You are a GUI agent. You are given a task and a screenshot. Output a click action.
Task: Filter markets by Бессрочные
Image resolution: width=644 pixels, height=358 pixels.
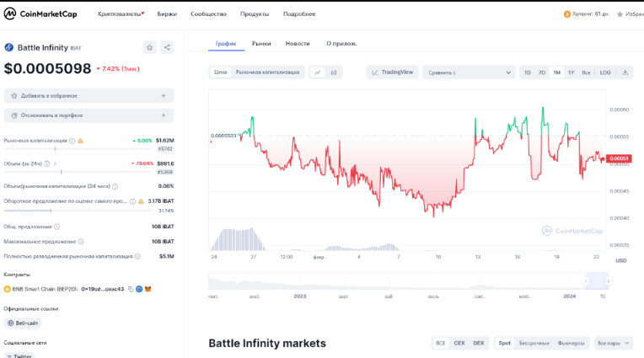coord(534,343)
